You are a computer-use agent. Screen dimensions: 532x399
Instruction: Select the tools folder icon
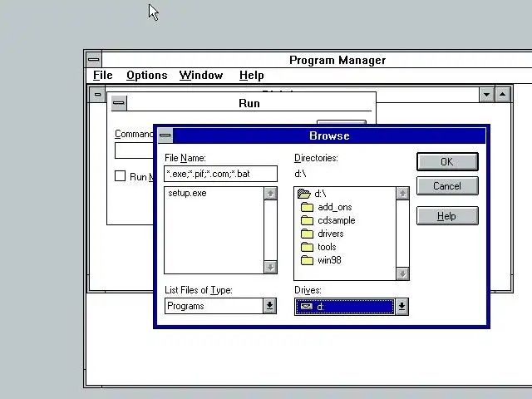307,247
